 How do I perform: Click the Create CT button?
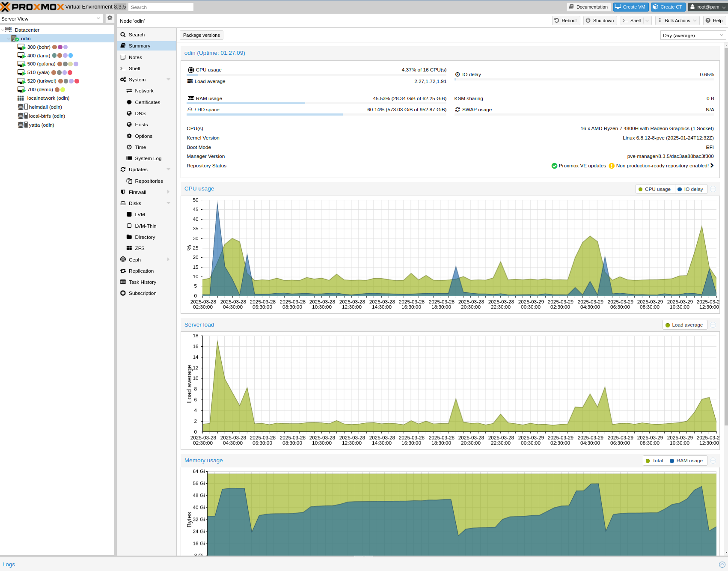pyautogui.click(x=668, y=7)
